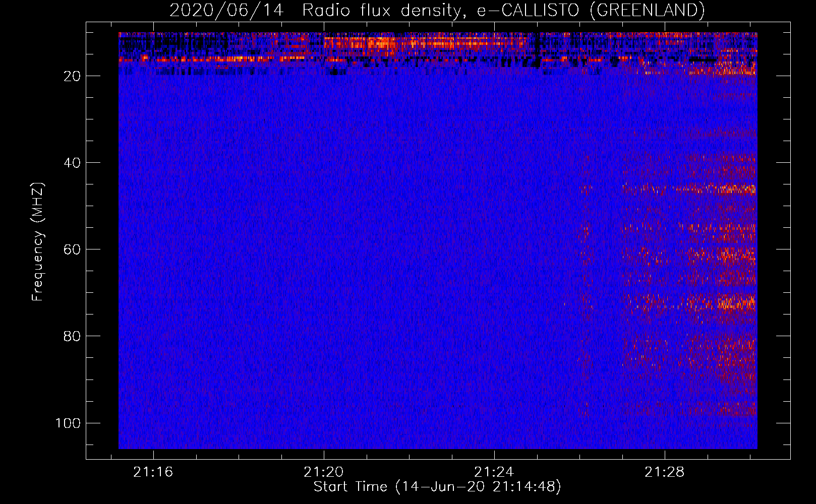Click the 100 MHz frequency tick label
The width and height of the screenshot is (816, 504).
pyautogui.click(x=68, y=423)
